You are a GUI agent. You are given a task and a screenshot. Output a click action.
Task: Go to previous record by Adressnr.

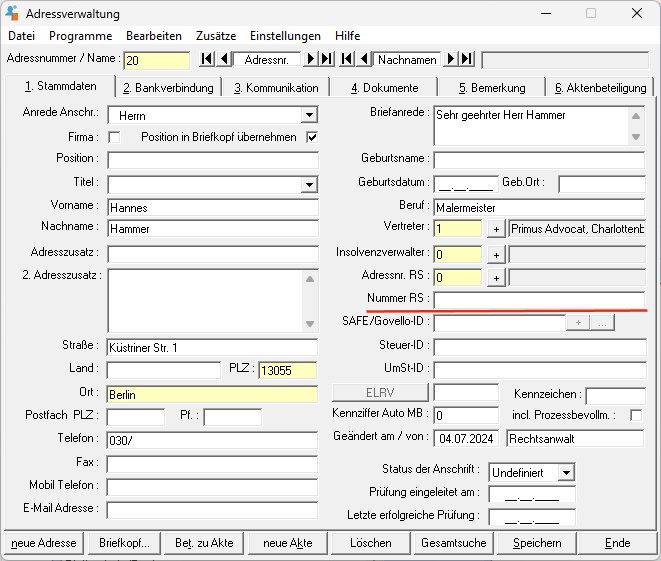click(x=224, y=59)
